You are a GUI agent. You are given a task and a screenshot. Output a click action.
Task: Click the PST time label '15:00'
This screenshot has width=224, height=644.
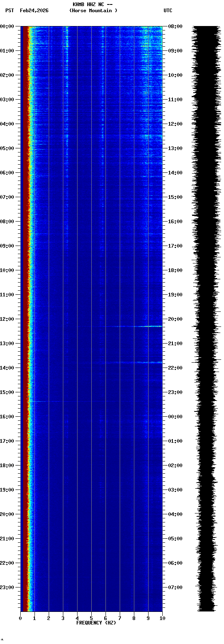tap(7, 392)
